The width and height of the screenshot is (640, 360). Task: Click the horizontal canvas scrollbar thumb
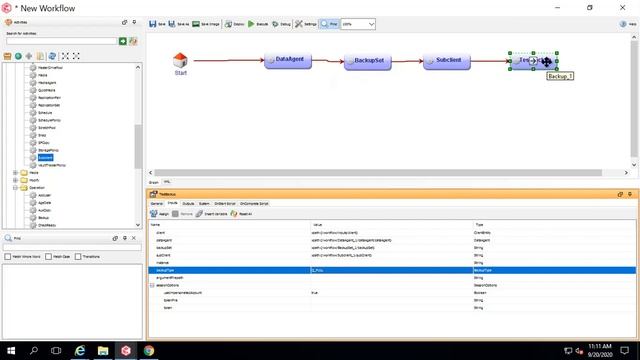pyautogui.click(x=378, y=173)
